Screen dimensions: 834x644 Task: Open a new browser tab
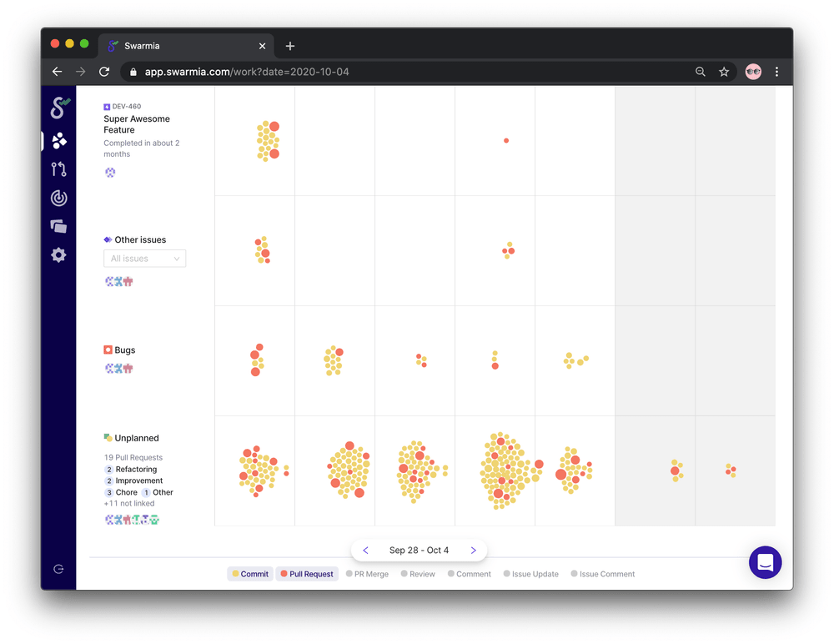(289, 46)
